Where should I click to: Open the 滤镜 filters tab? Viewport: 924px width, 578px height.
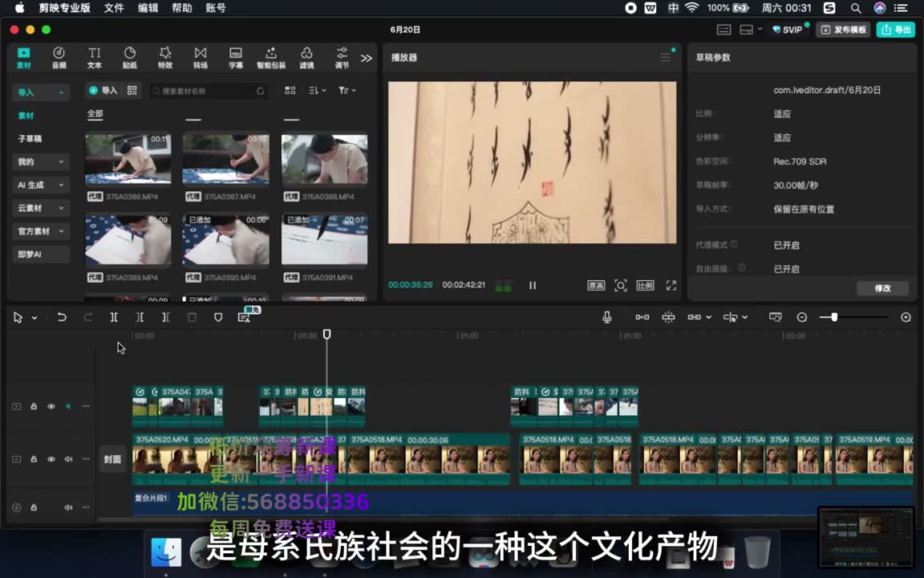click(x=306, y=58)
